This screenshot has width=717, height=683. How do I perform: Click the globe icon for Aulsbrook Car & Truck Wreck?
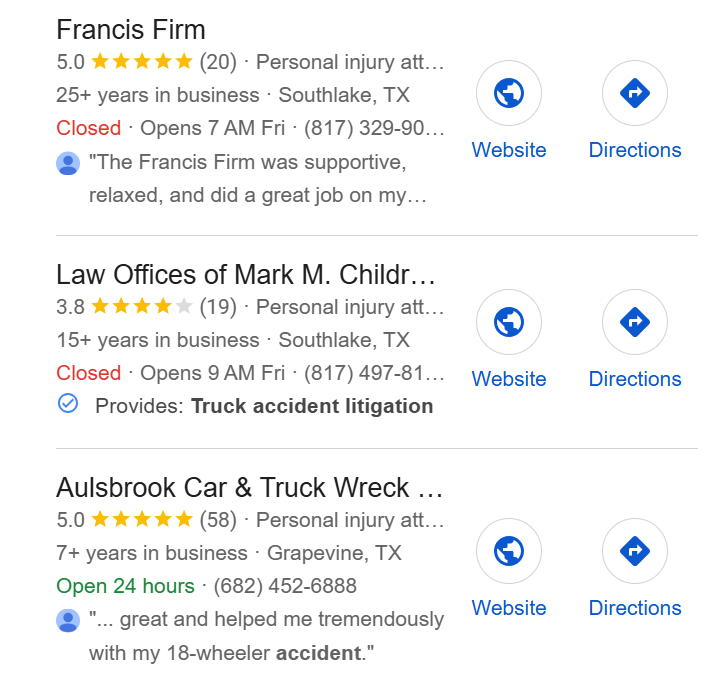coord(509,552)
